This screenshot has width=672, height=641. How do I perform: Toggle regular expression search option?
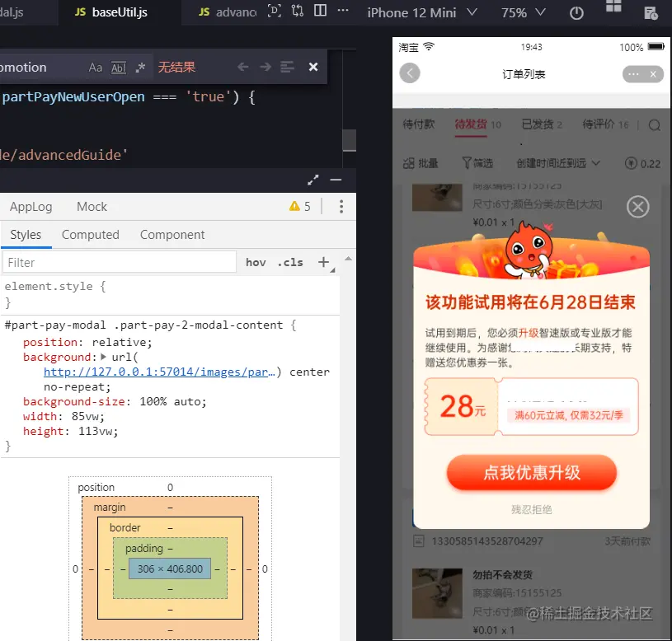[140, 68]
